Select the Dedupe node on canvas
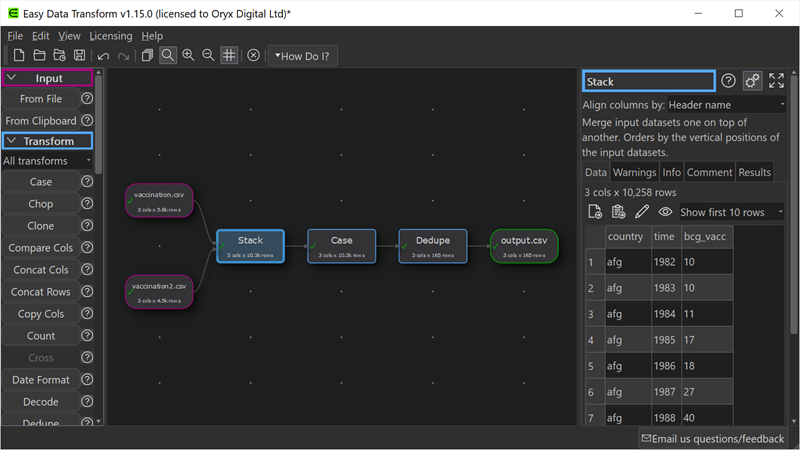Viewport: 800px width, 450px height. (x=433, y=246)
